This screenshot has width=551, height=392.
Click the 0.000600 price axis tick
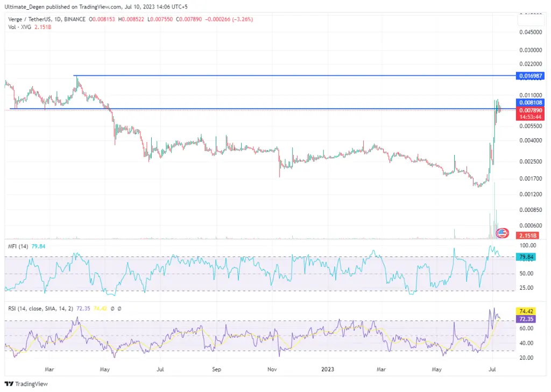pyautogui.click(x=531, y=225)
